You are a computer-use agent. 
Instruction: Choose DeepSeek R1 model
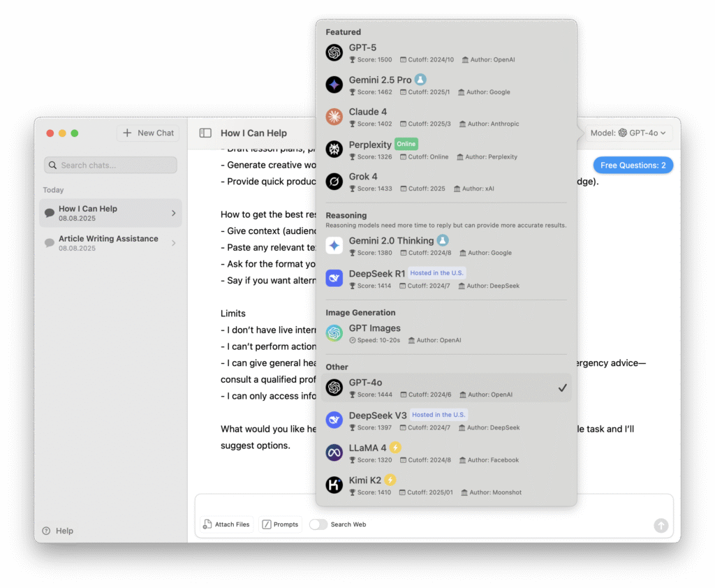pos(446,279)
